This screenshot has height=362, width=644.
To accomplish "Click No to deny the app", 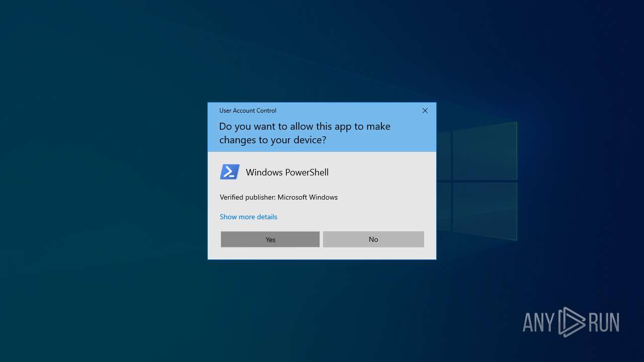I will [x=373, y=239].
